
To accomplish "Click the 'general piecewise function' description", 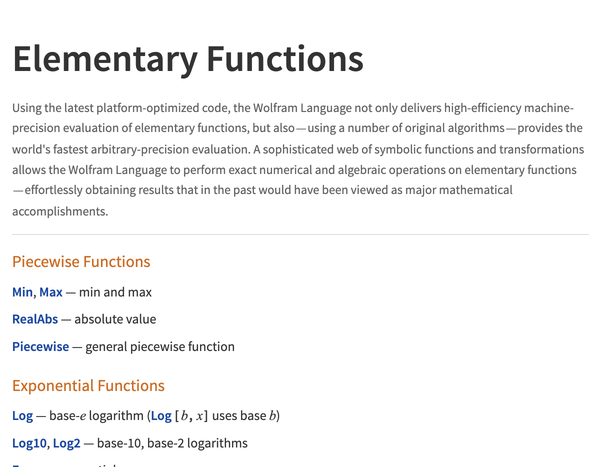I will pos(160,347).
